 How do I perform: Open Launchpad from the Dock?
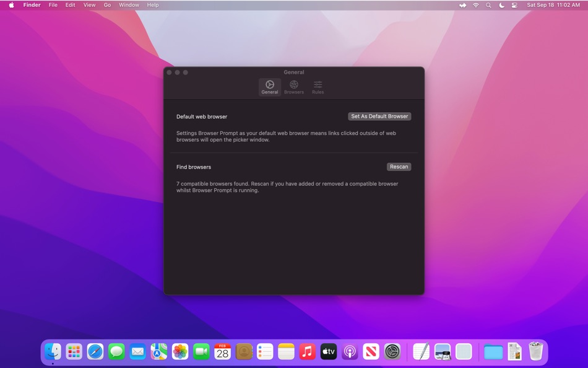point(74,352)
